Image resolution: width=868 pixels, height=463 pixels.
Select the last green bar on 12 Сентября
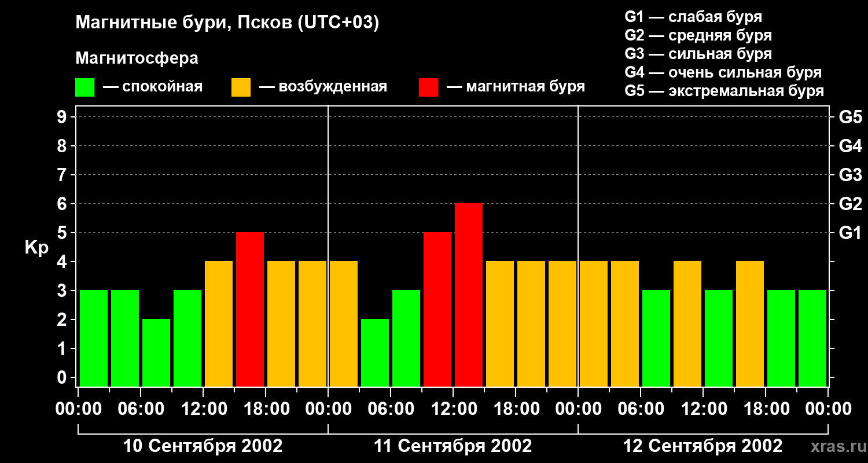[812, 339]
